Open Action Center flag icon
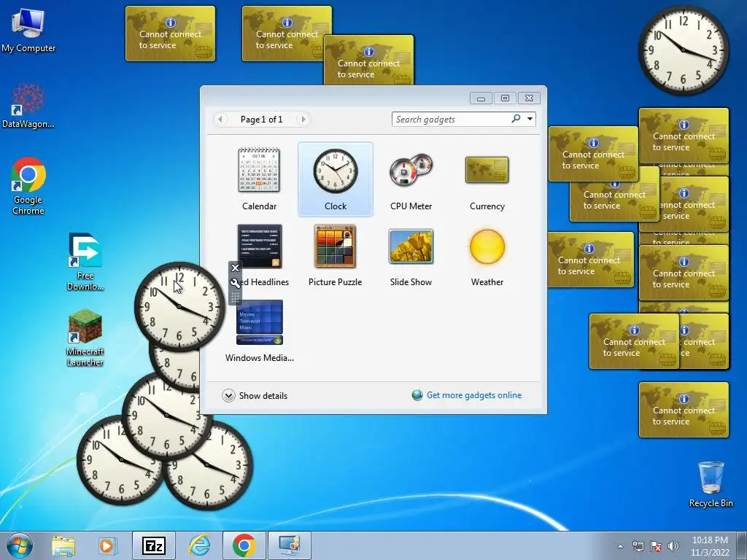The image size is (747, 560). [656, 546]
